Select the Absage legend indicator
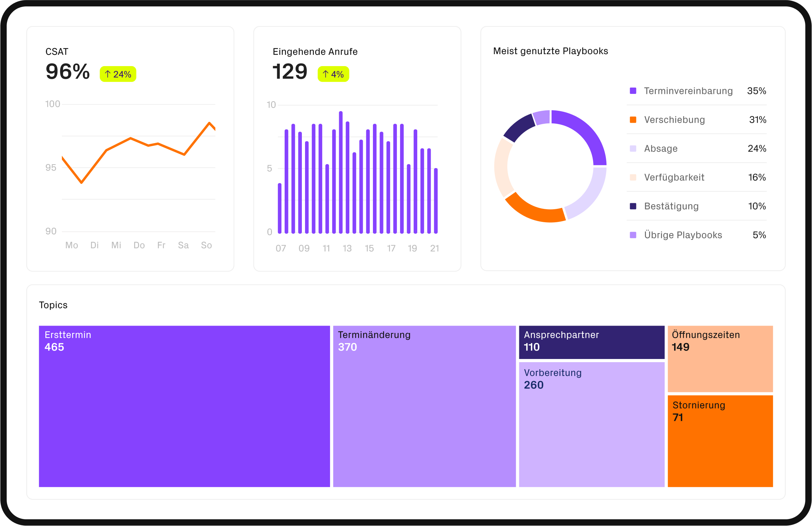 coord(633,148)
